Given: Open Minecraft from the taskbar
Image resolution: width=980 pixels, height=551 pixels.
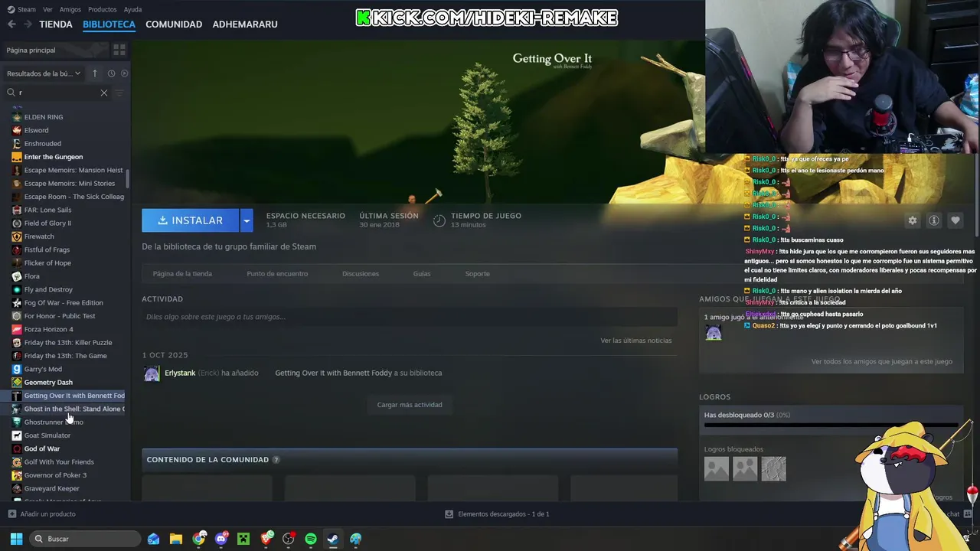Looking at the screenshot, I should pyautogui.click(x=243, y=539).
